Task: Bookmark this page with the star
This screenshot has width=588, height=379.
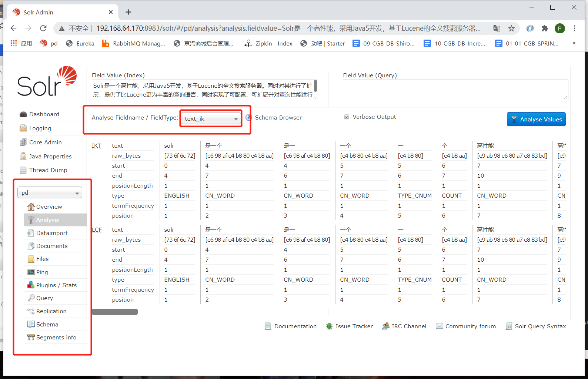Action: click(x=511, y=28)
